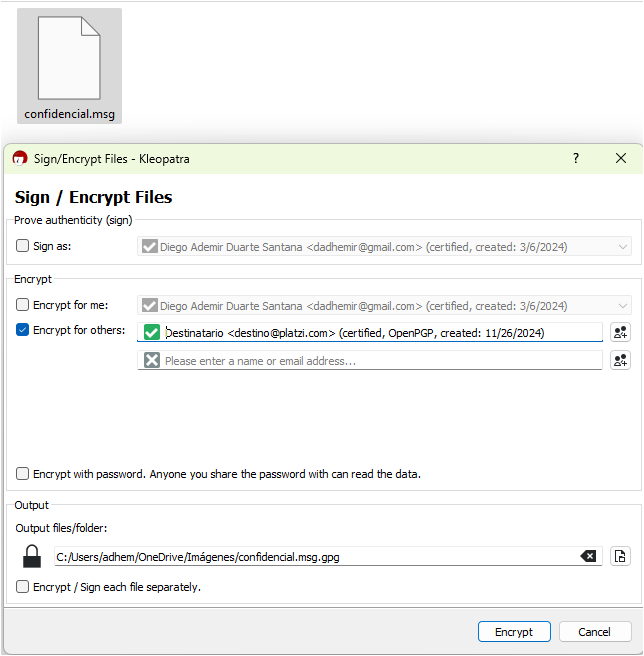Click the confidencial.msg file icon
The width and height of the screenshot is (644, 656).
click(x=69, y=60)
